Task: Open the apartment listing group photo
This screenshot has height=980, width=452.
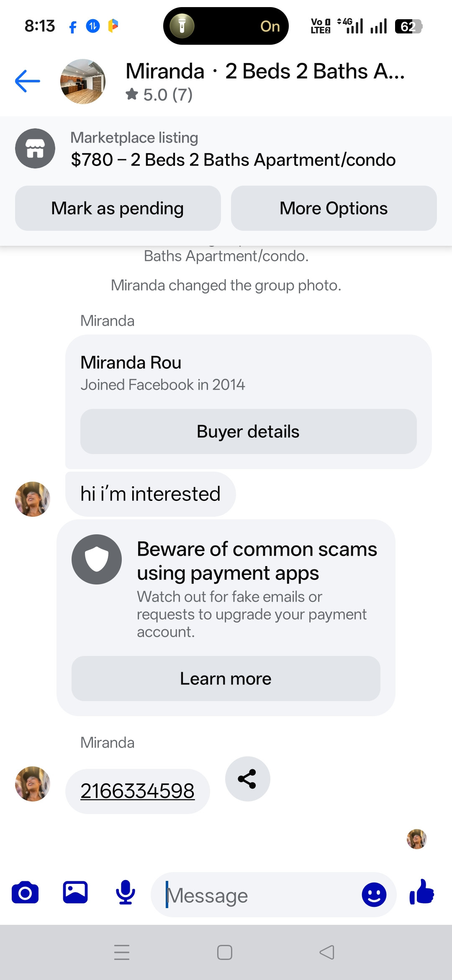Action: [x=83, y=82]
